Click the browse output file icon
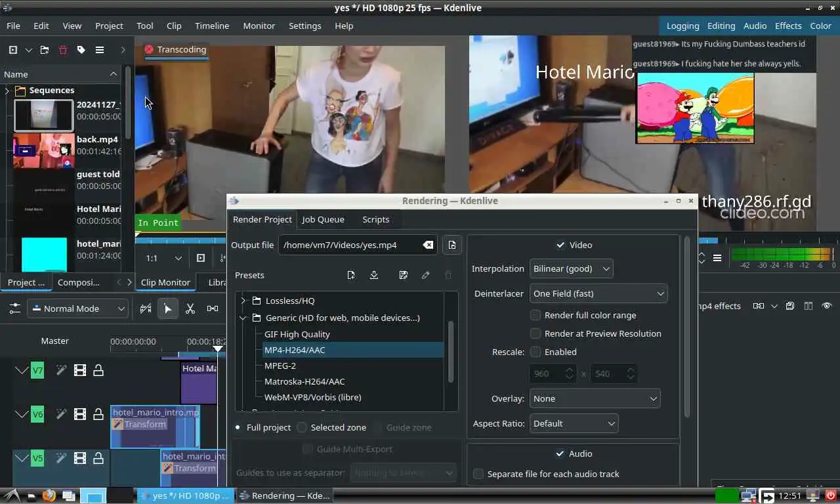The image size is (840, 504). (452, 245)
